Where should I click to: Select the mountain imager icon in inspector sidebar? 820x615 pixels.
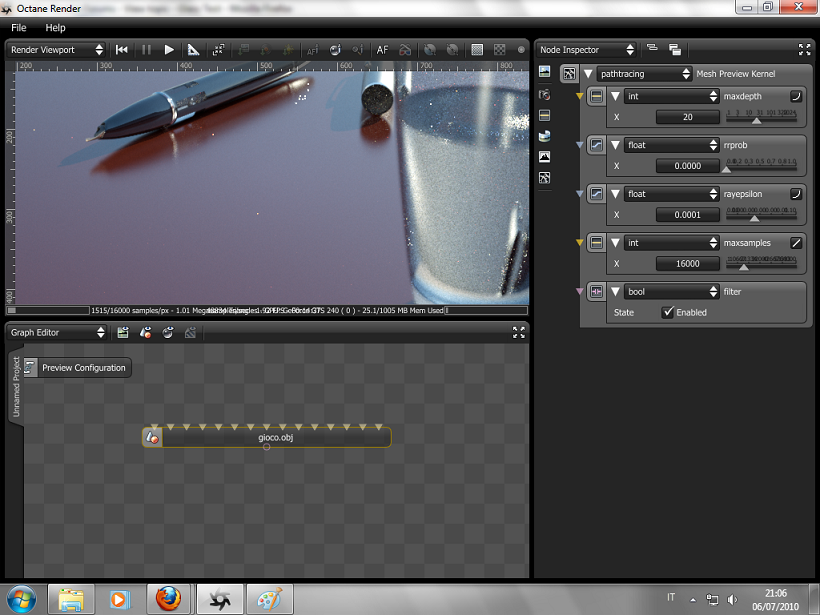(544, 156)
